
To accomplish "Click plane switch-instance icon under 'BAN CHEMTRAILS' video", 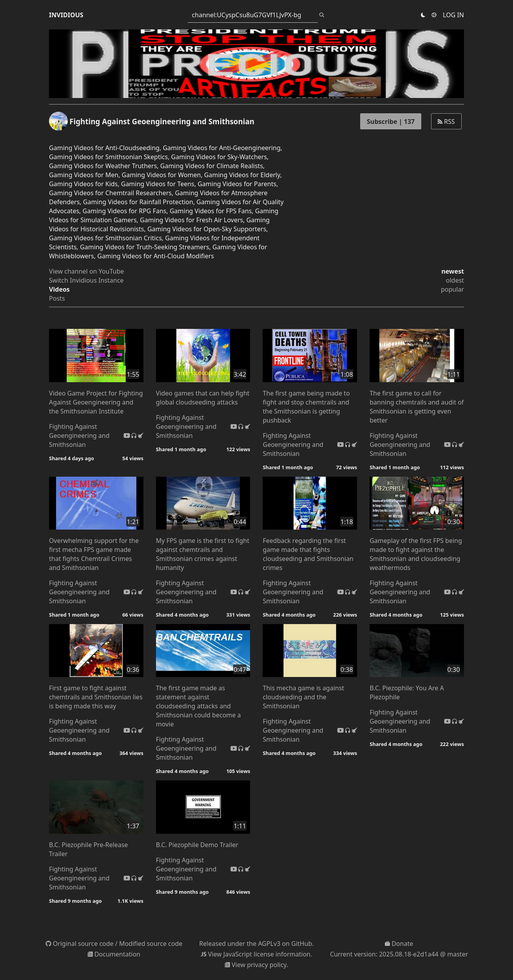I will coord(247,748).
